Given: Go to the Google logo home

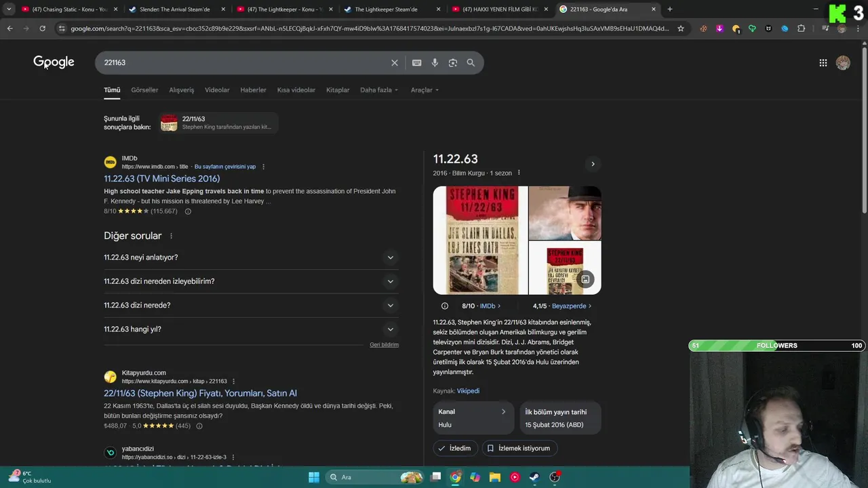Looking at the screenshot, I should click(x=54, y=62).
